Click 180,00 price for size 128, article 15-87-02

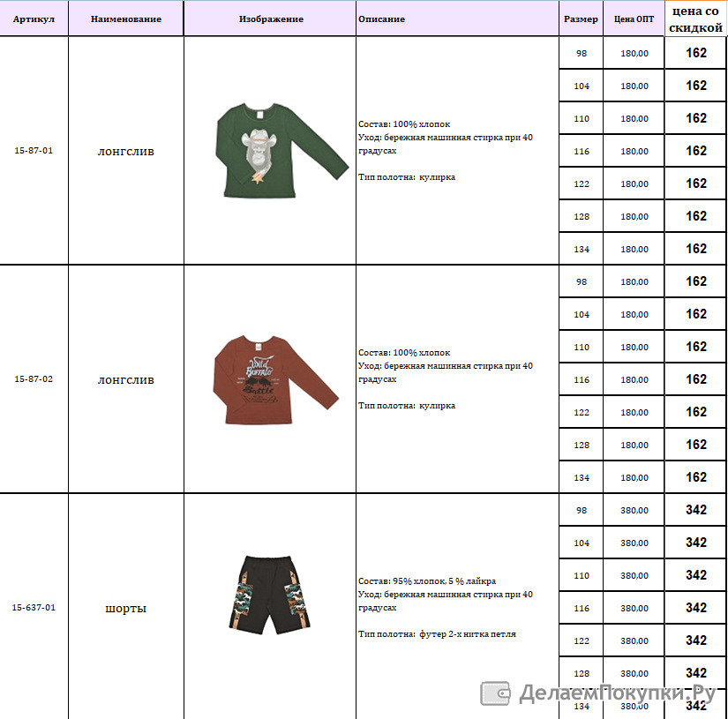[634, 445]
